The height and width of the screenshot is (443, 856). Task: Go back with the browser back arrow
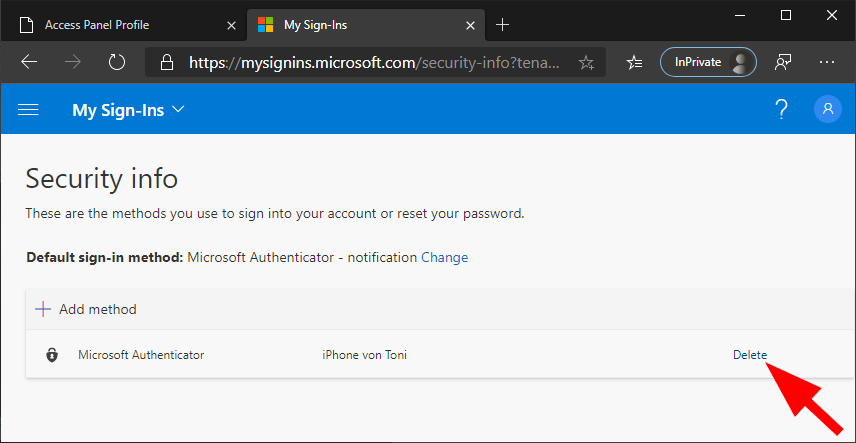pos(29,62)
